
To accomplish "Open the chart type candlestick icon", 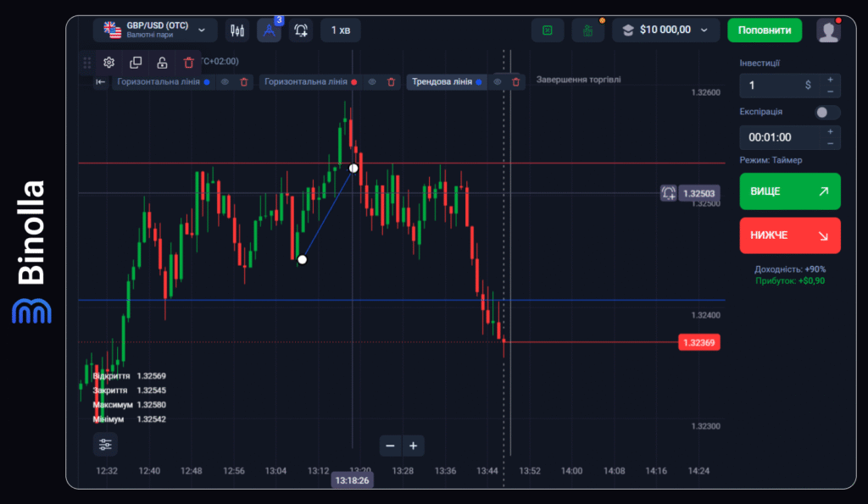I will click(236, 30).
